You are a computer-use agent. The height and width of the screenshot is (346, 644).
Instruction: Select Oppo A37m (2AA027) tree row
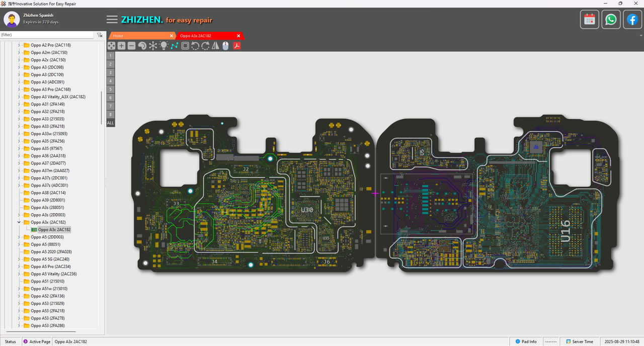(x=50, y=170)
